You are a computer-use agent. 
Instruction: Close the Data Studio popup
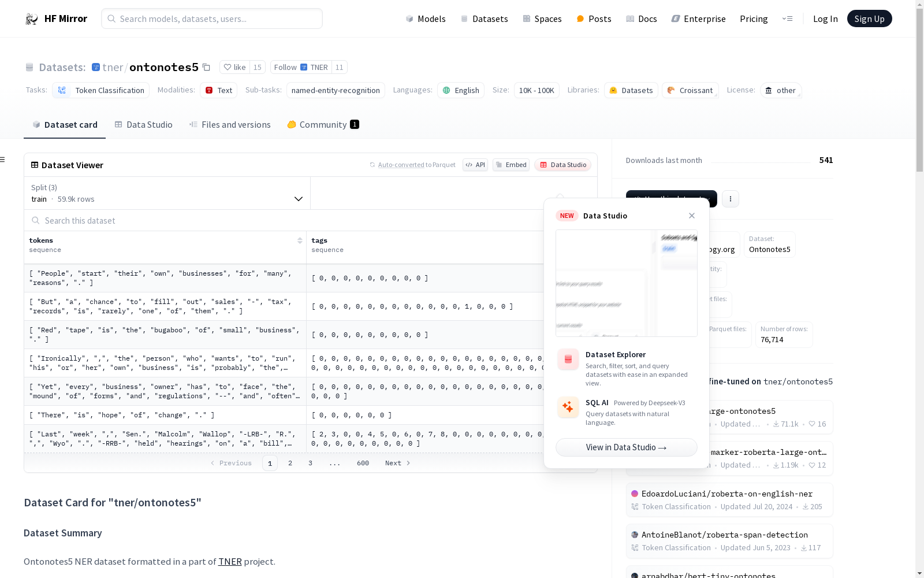[x=692, y=216]
